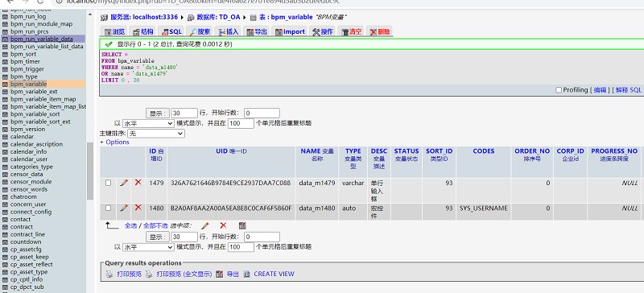
Task: Click the red delete X for row 1480
Action: click(138, 208)
